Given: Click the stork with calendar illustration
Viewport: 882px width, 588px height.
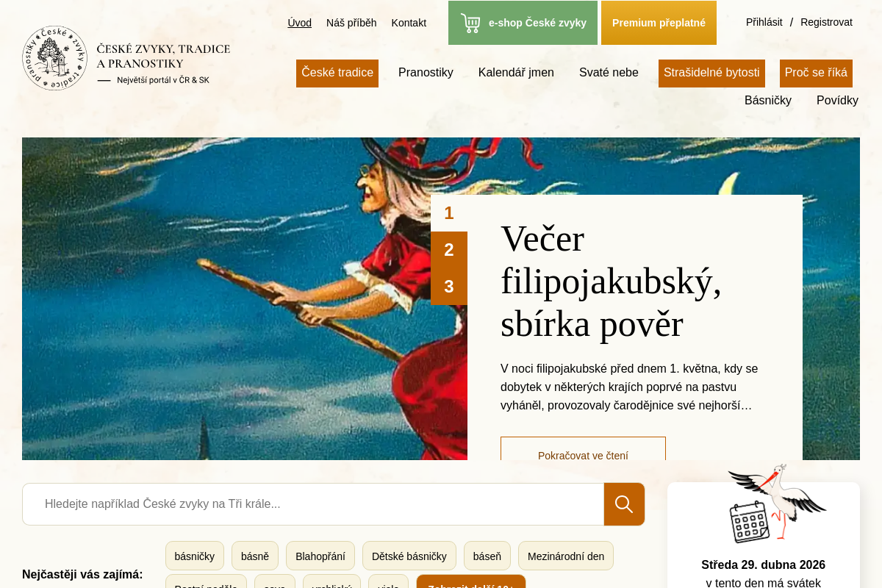Looking at the screenshot, I should [x=777, y=503].
